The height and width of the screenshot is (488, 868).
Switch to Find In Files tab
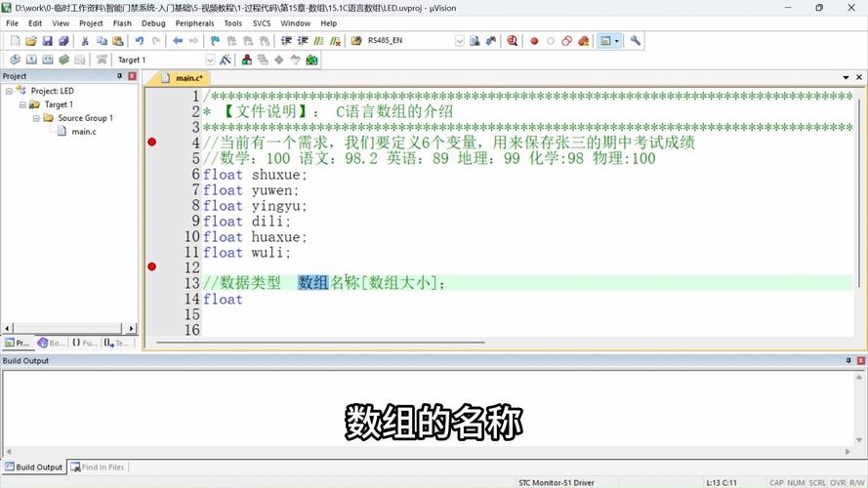point(98,467)
